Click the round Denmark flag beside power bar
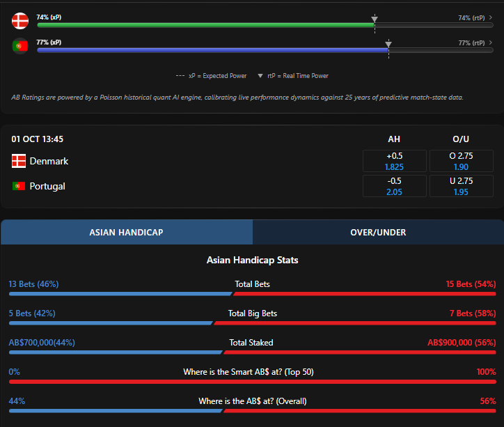This screenshot has height=427, width=504. click(20, 21)
